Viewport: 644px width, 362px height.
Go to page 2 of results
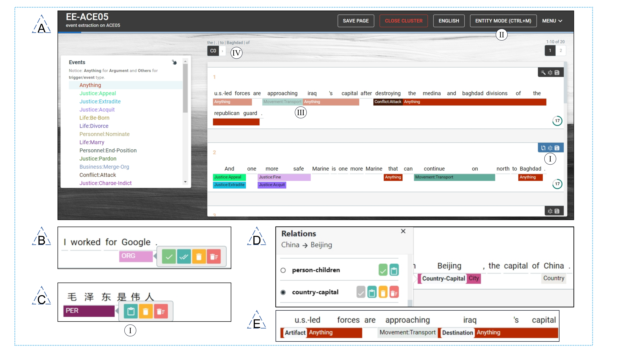pos(561,50)
